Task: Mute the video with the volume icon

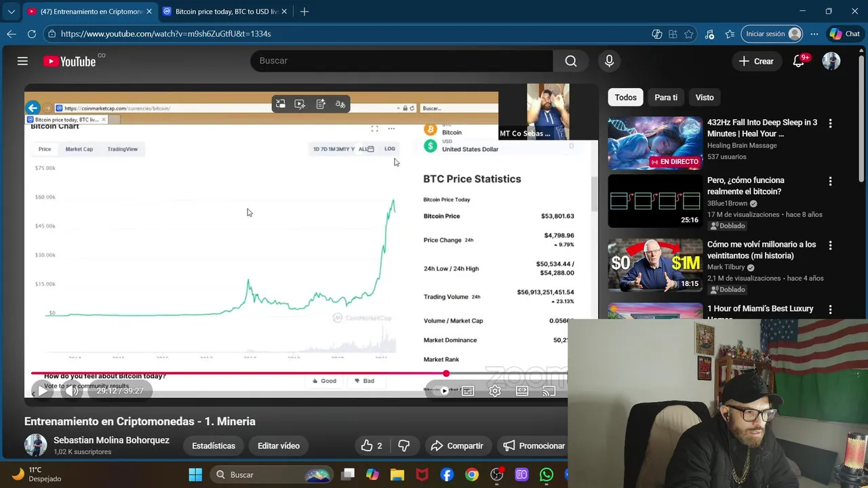Action: click(x=72, y=390)
